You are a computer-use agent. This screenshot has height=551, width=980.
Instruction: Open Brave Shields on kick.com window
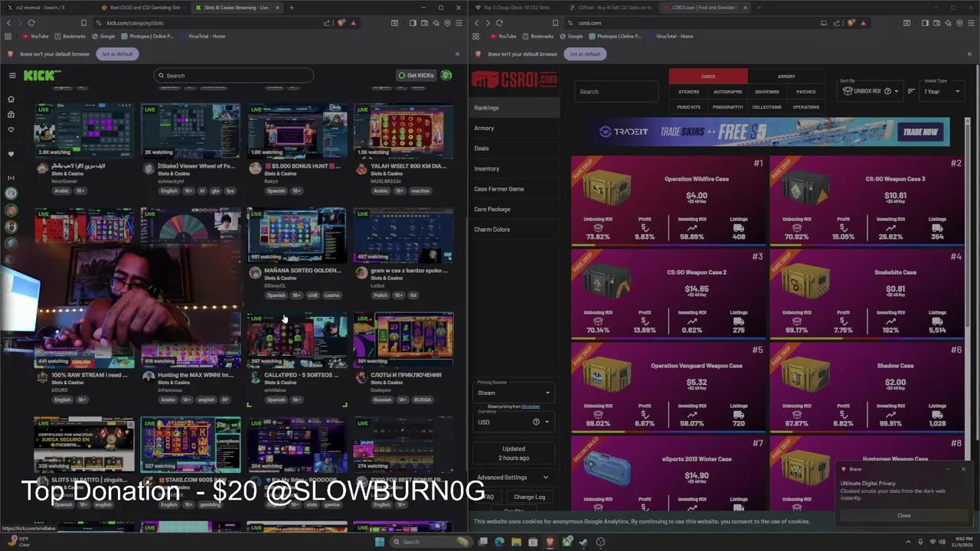pyautogui.click(x=341, y=23)
